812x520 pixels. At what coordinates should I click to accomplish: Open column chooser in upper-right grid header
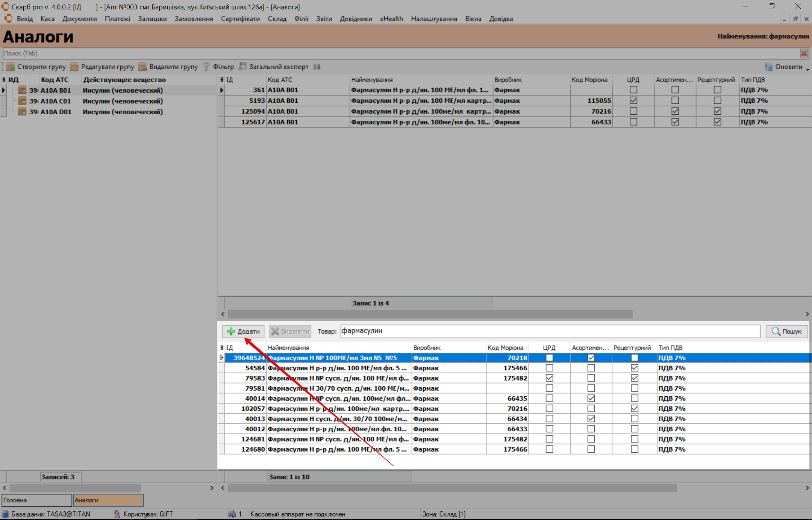(x=222, y=80)
